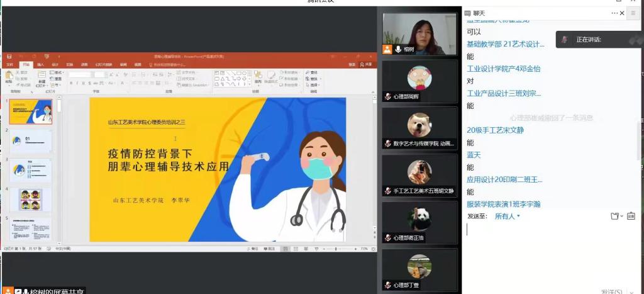Open the font name combo box
644x294 pixels.
coord(80,74)
